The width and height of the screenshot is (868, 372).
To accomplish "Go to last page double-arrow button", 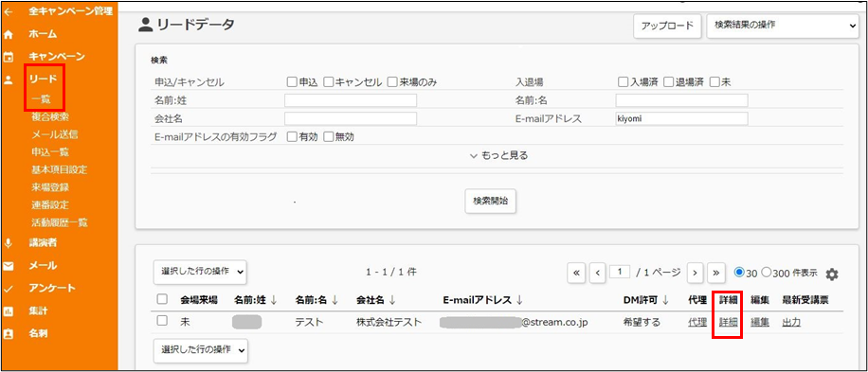I will (x=715, y=272).
